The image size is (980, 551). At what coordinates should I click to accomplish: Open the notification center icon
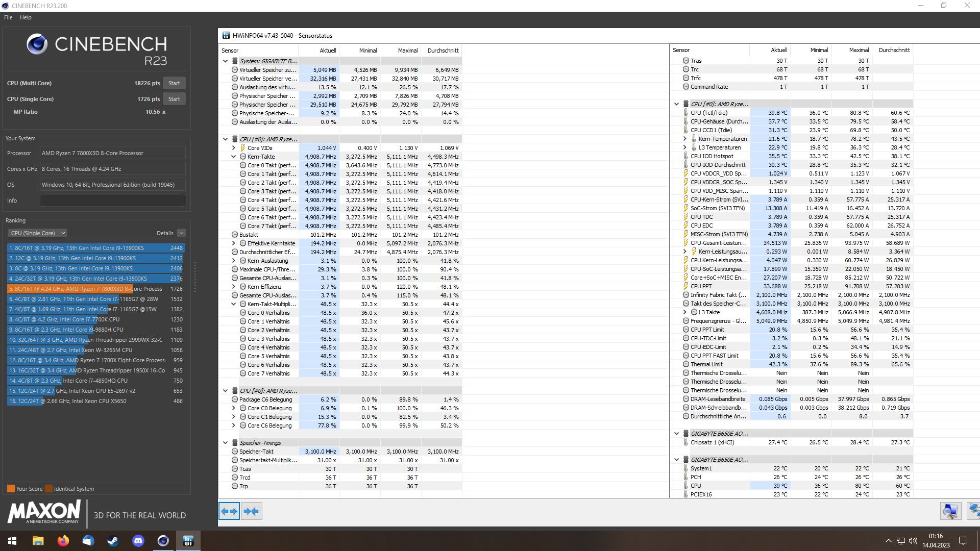[963, 541]
